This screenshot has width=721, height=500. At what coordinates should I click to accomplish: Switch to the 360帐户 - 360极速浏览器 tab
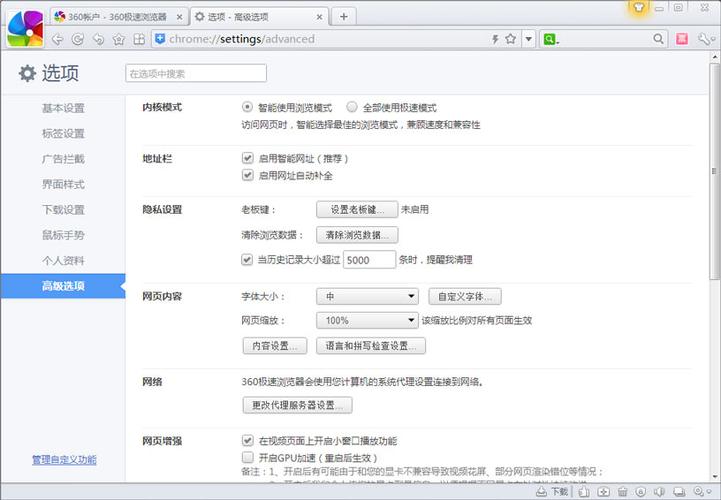(x=118, y=17)
